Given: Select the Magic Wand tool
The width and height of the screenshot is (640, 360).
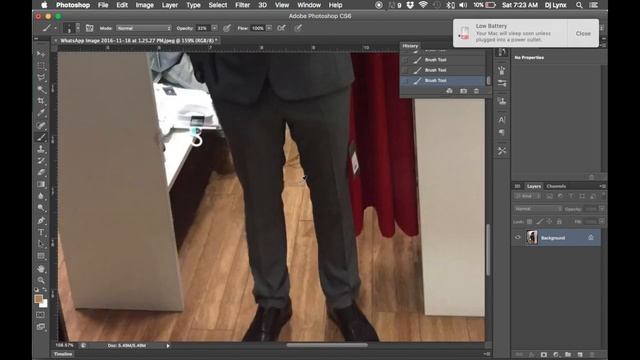Looking at the screenshot, I should pos(41,89).
